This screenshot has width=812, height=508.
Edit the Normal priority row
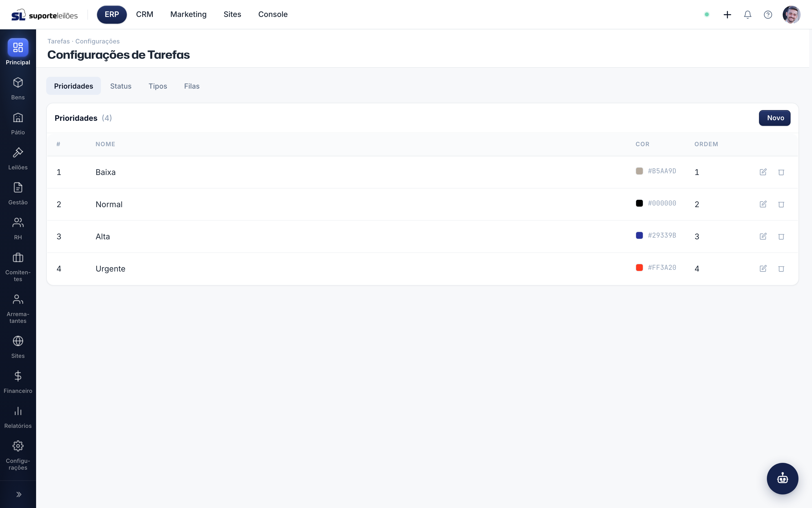[x=763, y=204]
